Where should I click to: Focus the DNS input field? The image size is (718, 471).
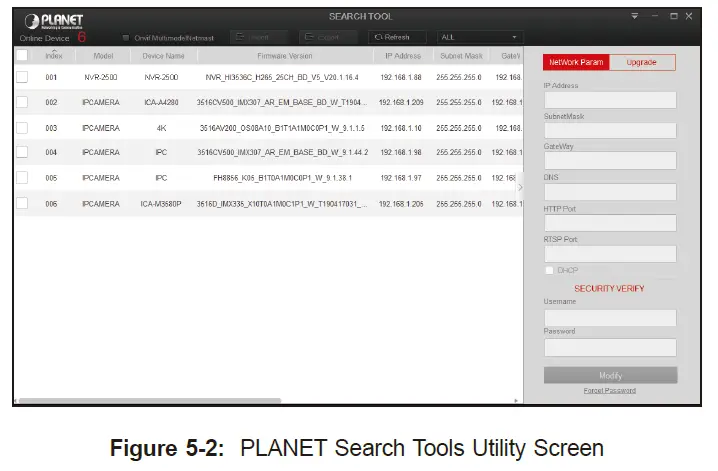pos(610,192)
